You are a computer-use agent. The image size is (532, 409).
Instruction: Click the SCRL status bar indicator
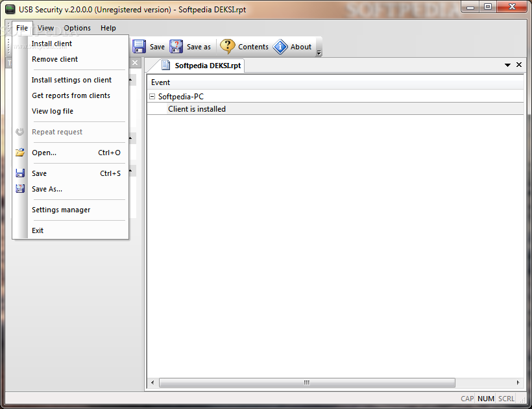click(x=506, y=399)
